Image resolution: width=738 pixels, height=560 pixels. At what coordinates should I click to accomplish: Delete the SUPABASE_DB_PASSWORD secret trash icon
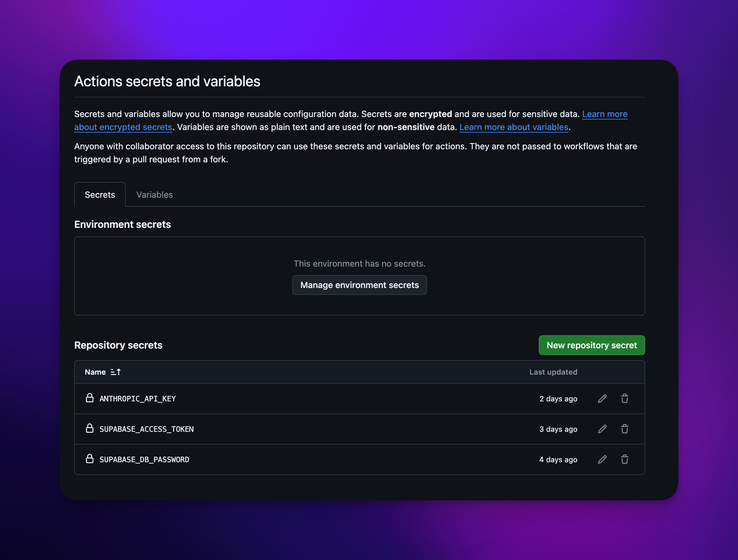[x=624, y=459]
